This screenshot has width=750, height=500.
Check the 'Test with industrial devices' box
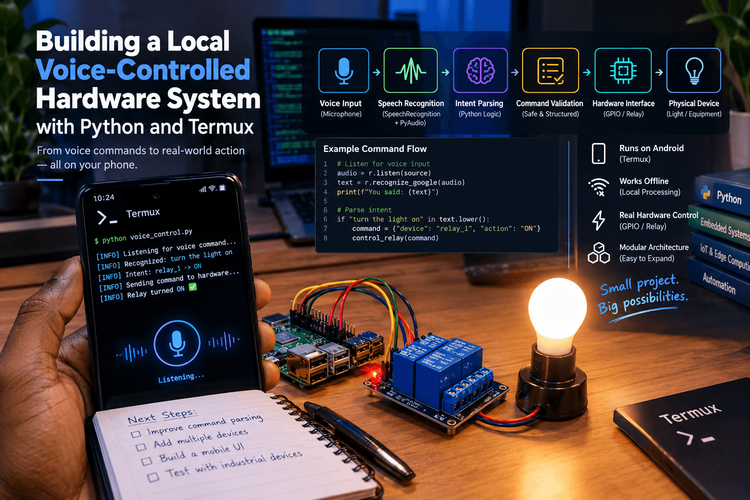[153, 477]
